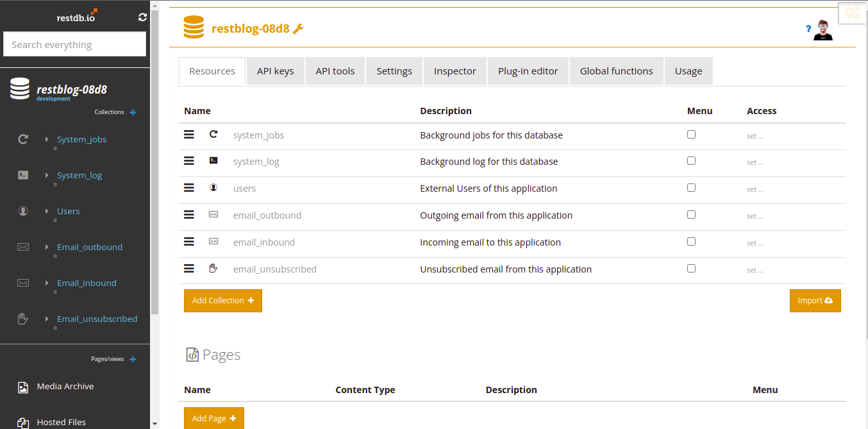Click the terminal icon in system_log table row

(x=213, y=161)
